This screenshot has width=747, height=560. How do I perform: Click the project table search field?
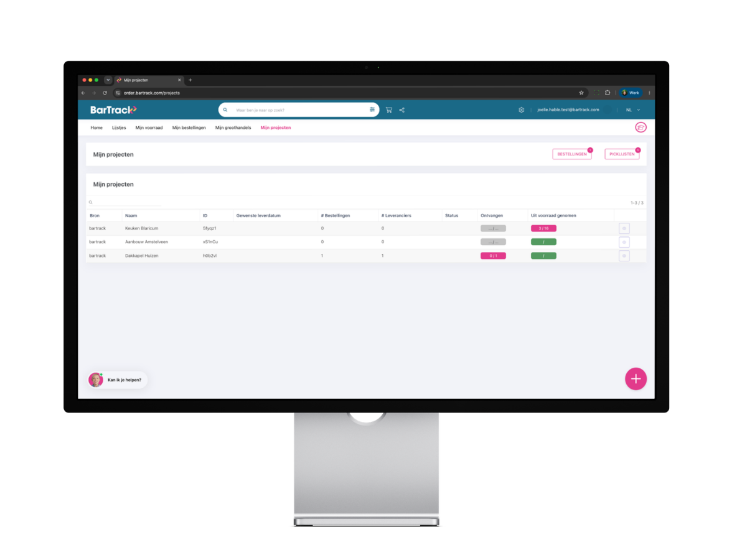pos(126,202)
